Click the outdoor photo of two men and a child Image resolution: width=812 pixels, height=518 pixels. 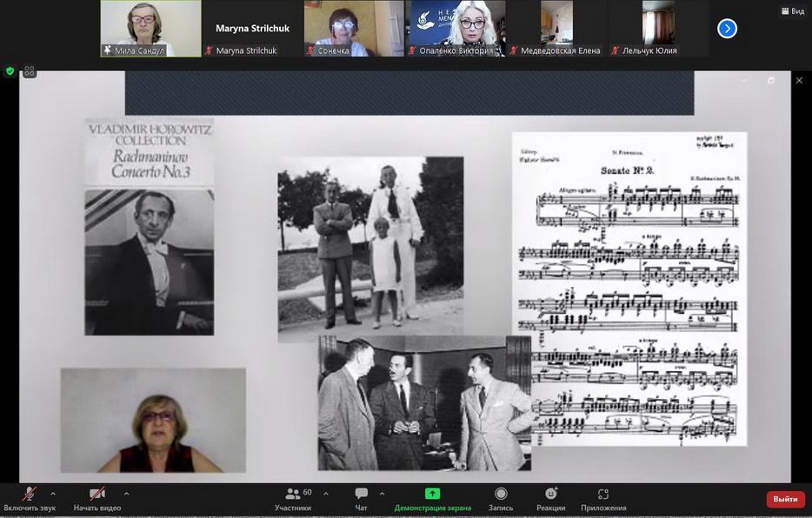pos(370,249)
